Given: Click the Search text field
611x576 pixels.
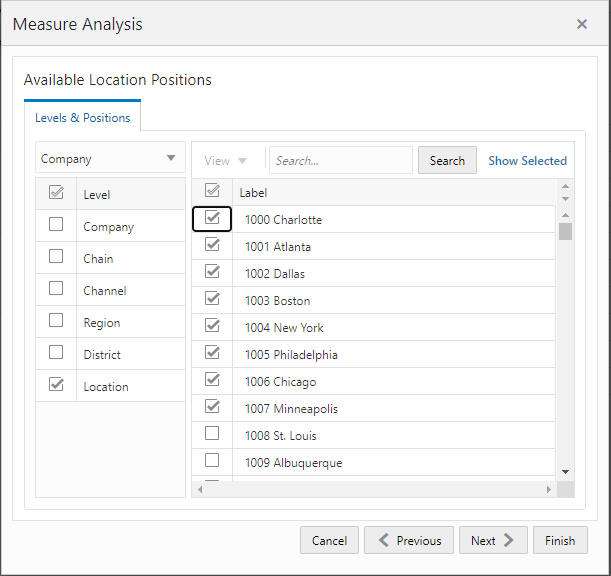Looking at the screenshot, I should coord(341,160).
